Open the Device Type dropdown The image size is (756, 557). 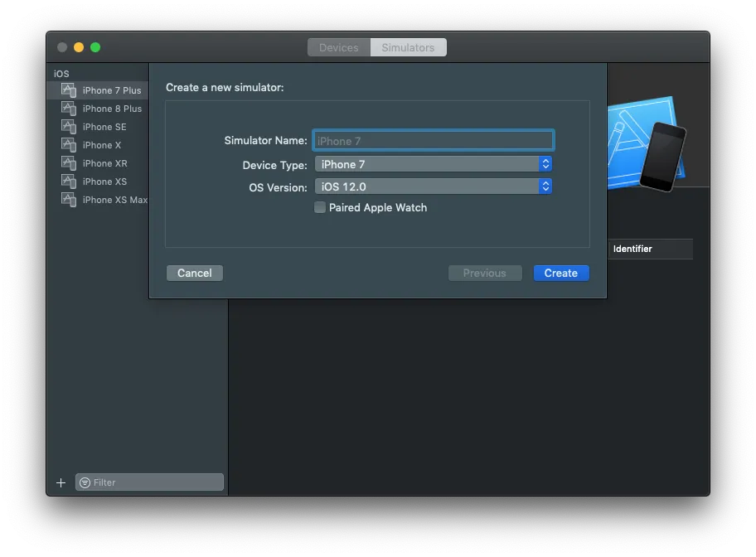pyautogui.click(x=433, y=164)
